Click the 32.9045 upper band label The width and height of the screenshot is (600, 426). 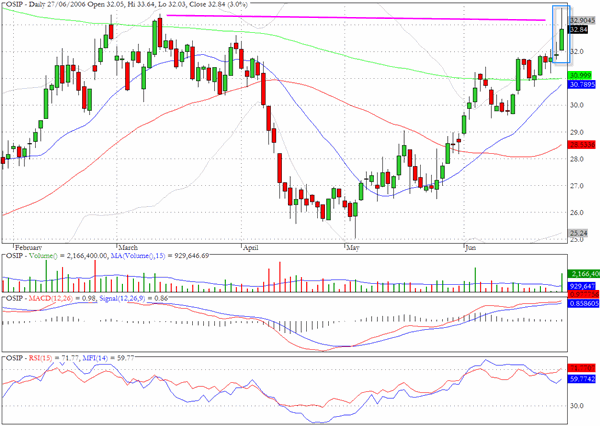[582, 20]
